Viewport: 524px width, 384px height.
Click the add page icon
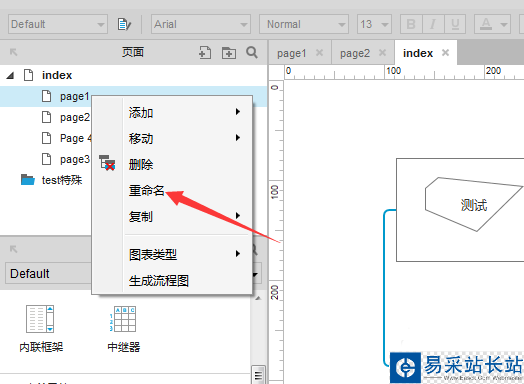pos(205,52)
